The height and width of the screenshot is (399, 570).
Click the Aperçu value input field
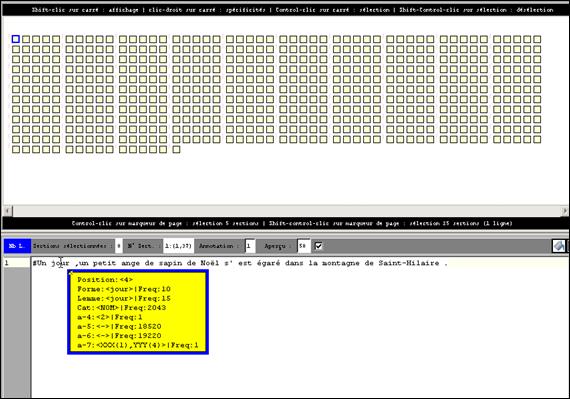coord(304,246)
